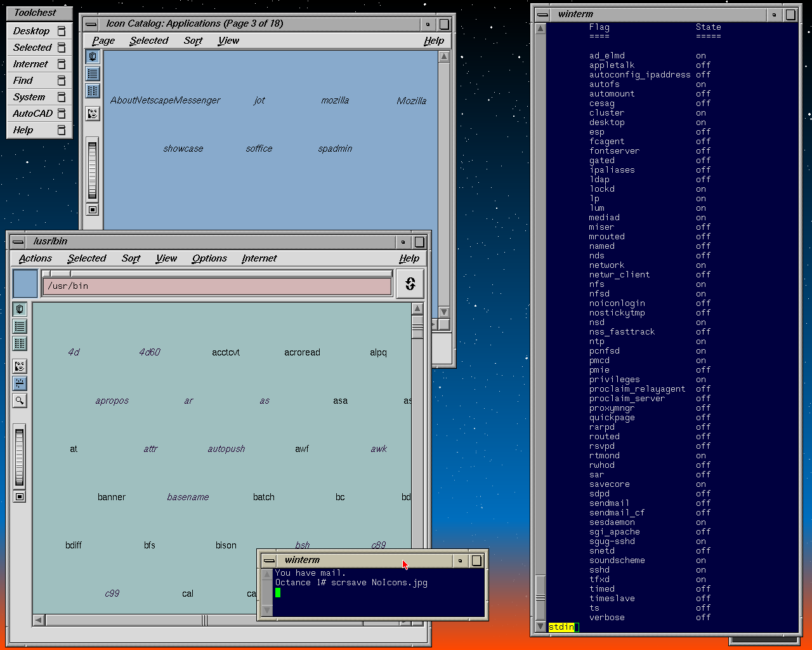Switch /usr/bin window to column view

click(x=20, y=343)
